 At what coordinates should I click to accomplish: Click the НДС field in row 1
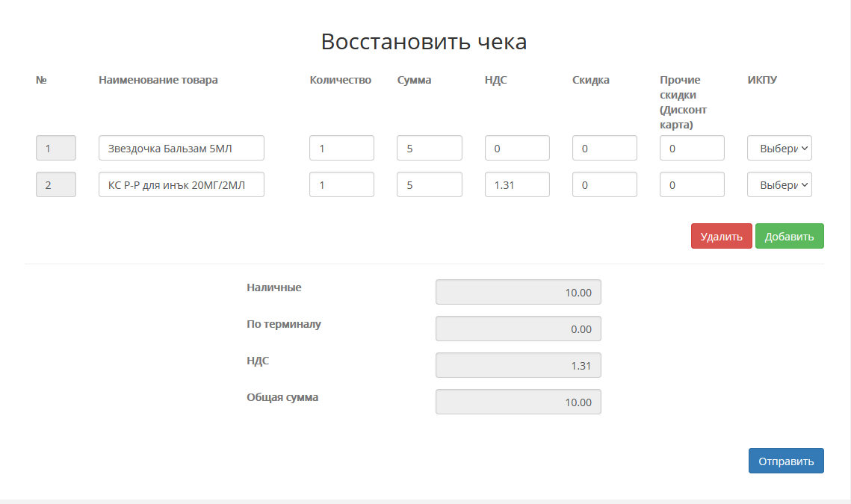tap(517, 148)
